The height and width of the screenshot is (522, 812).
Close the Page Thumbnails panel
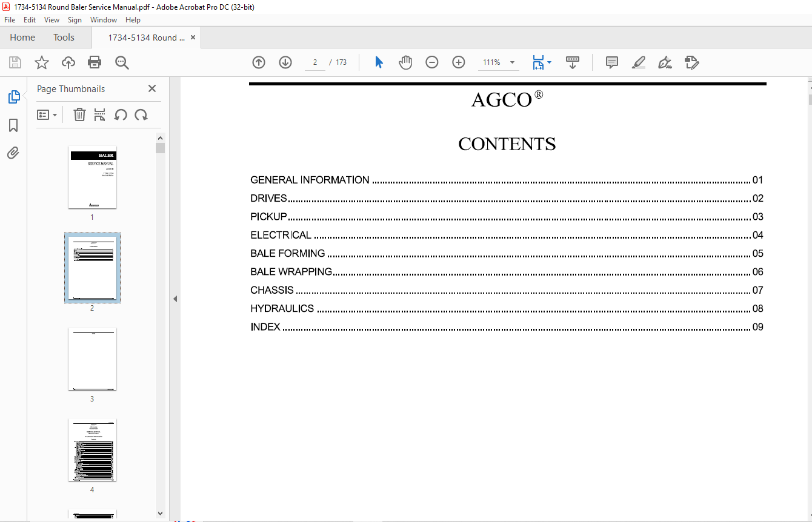(x=152, y=88)
